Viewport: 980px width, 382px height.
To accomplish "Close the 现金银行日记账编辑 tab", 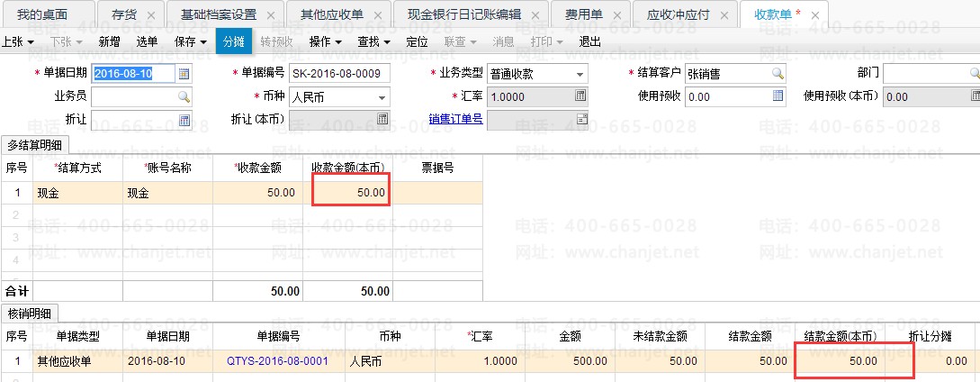I will click(x=535, y=15).
